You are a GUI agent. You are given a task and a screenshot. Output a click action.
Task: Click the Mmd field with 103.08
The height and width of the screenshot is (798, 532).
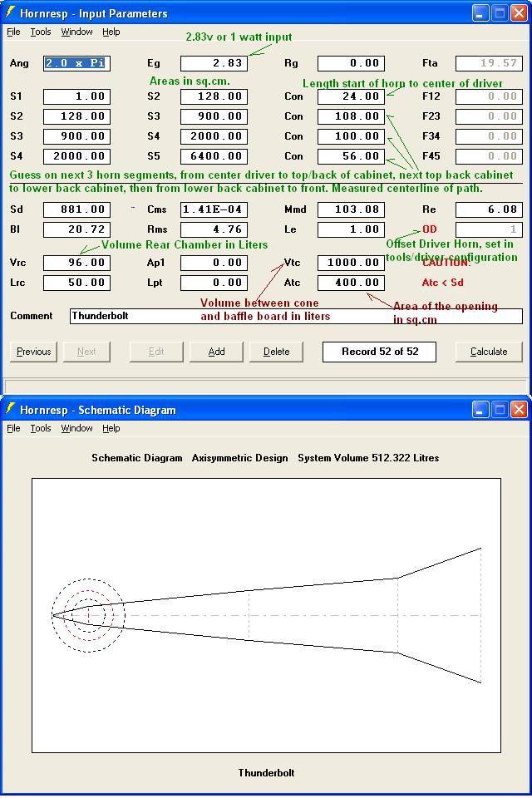click(352, 209)
